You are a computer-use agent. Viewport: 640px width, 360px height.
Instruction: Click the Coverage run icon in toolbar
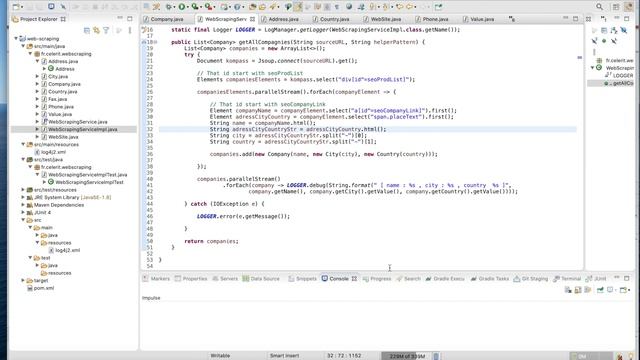pyautogui.click(x=195, y=7)
